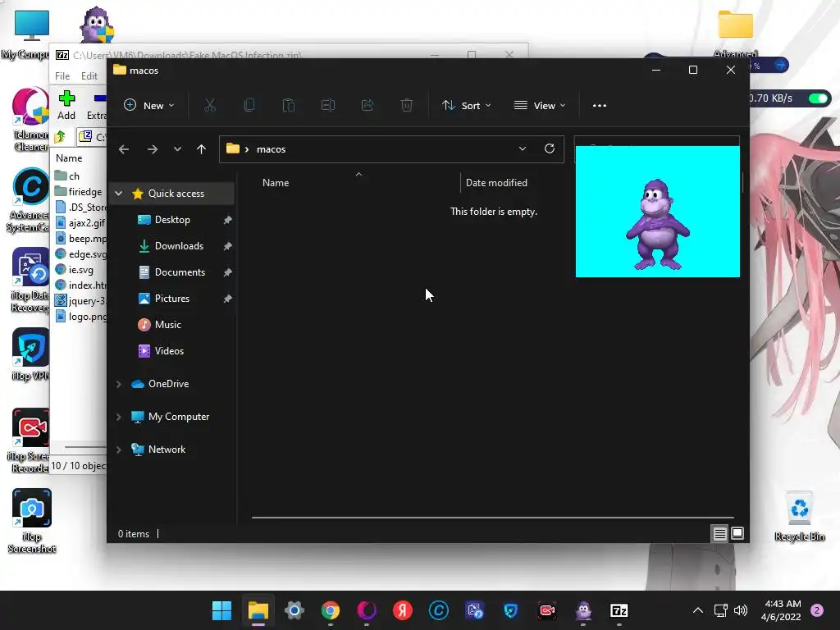Click the blue arrow button beside Advanced folder
This screenshot has width=840, height=630.
tap(781, 66)
